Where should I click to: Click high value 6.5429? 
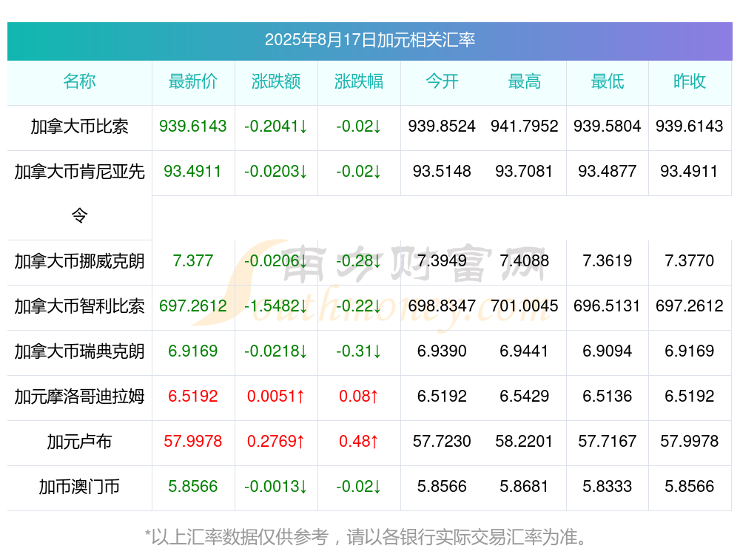point(525,397)
